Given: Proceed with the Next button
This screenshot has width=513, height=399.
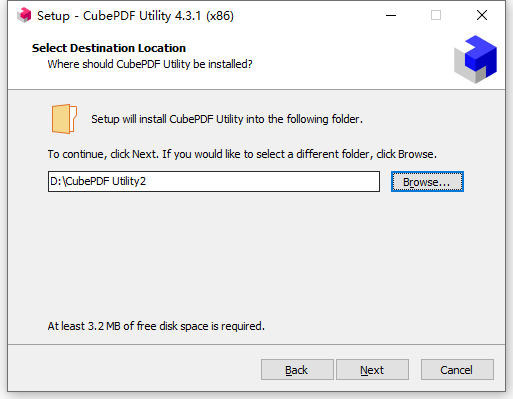Looking at the screenshot, I should tap(372, 369).
